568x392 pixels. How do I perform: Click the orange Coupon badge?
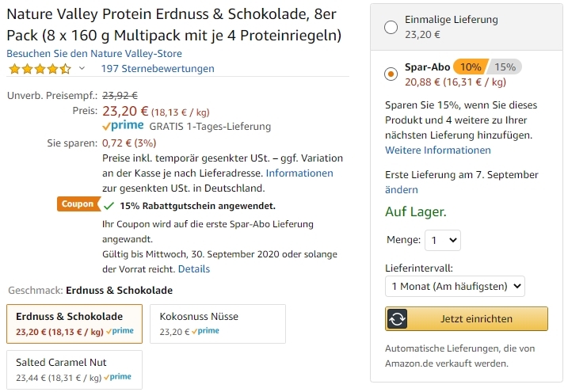tap(78, 204)
